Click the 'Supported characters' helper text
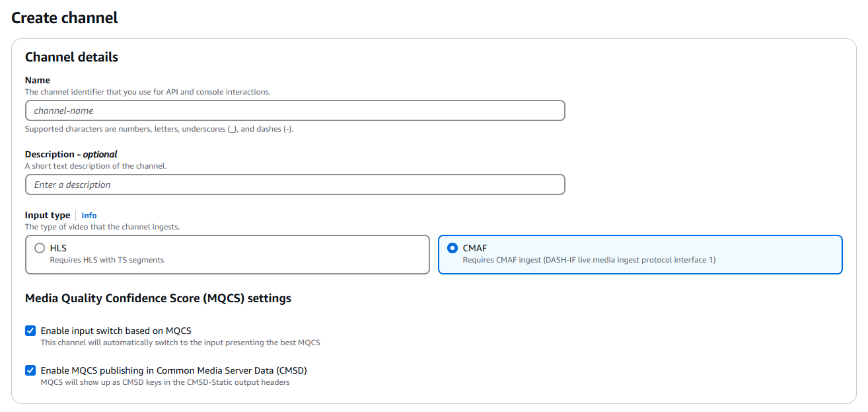Viewport: 868px width, 412px height. click(159, 129)
